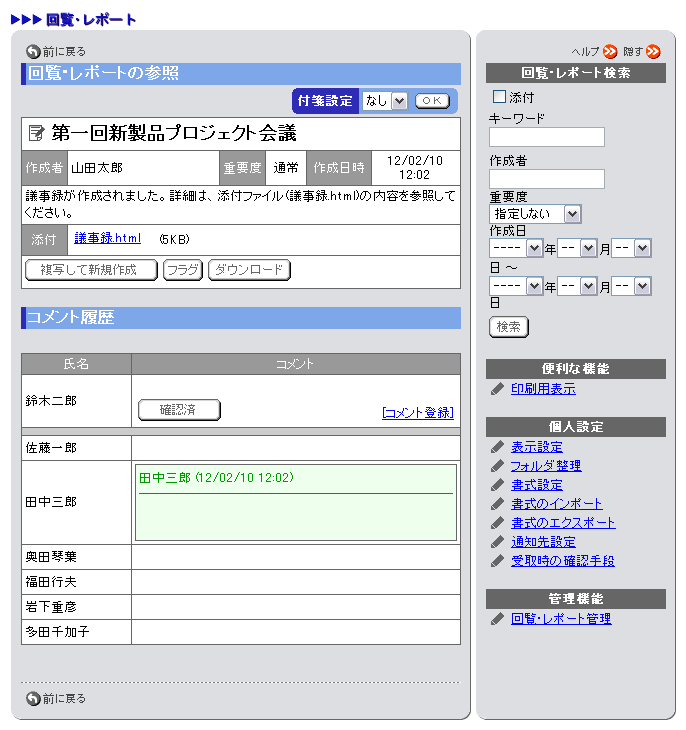Viewport: 686px width, 730px height.
Task: Open the 書式のインポート link
Action: [x=557, y=504]
